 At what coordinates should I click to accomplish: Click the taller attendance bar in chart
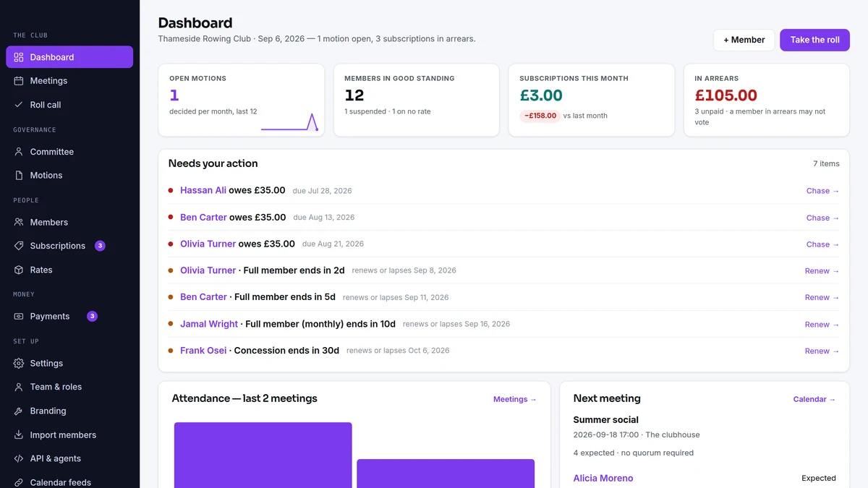(263, 455)
